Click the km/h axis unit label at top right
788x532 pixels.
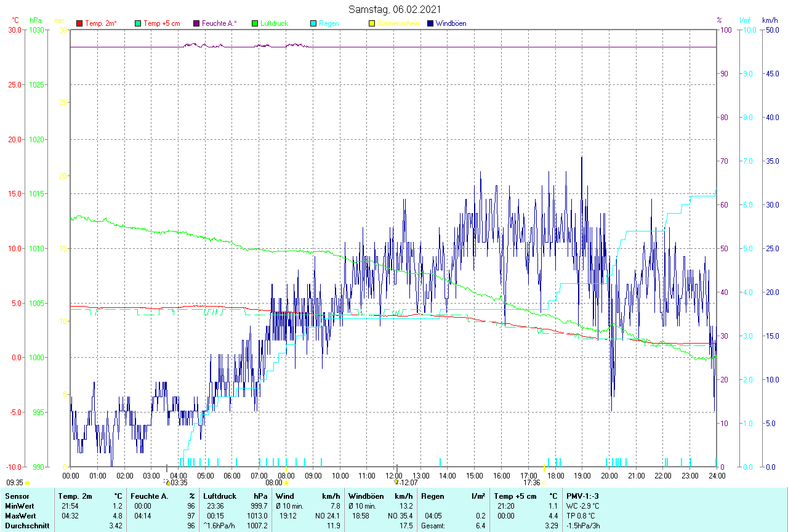pyautogui.click(x=770, y=20)
